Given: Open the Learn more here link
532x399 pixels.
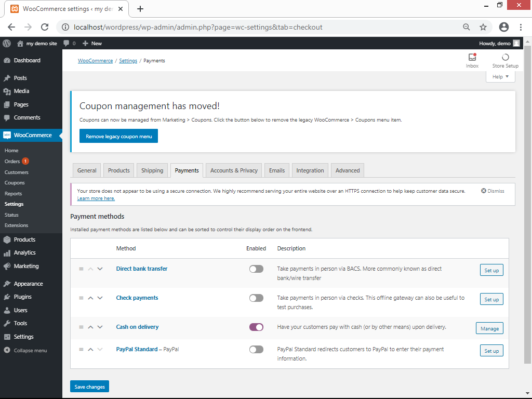Looking at the screenshot, I should point(96,198).
